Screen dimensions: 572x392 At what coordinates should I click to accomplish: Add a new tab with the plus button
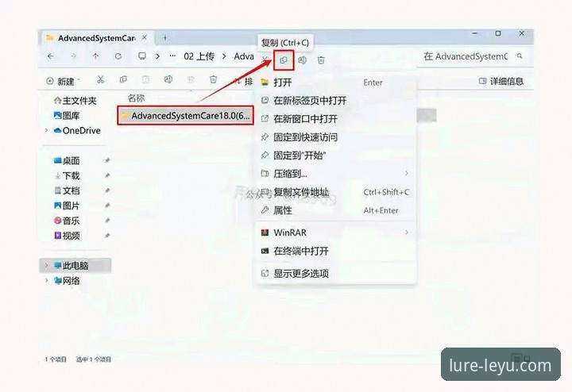click(x=165, y=37)
